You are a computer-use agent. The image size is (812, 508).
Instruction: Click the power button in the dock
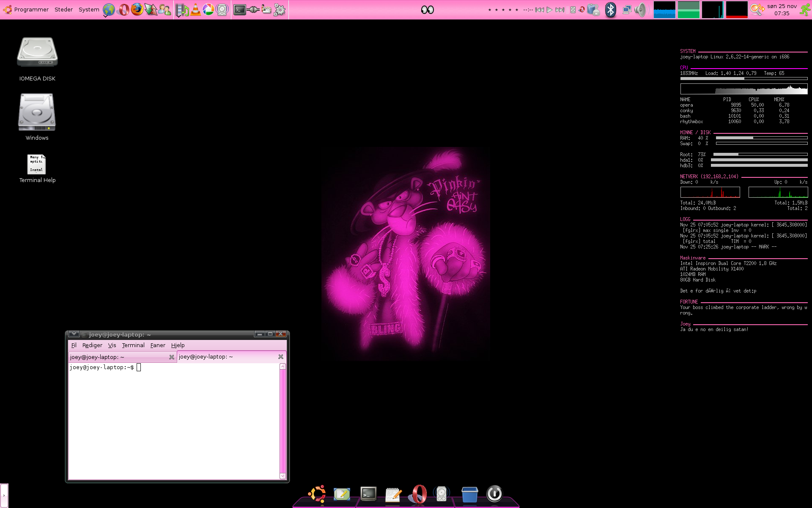494,494
